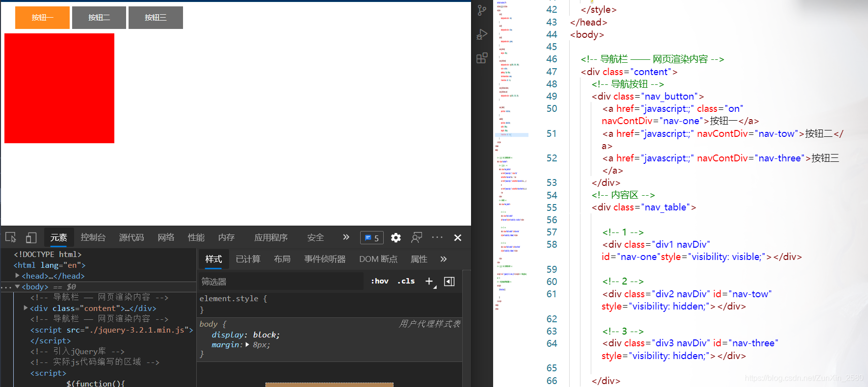Open the issues counter showing 5
The image size is (868, 387).
372,238
